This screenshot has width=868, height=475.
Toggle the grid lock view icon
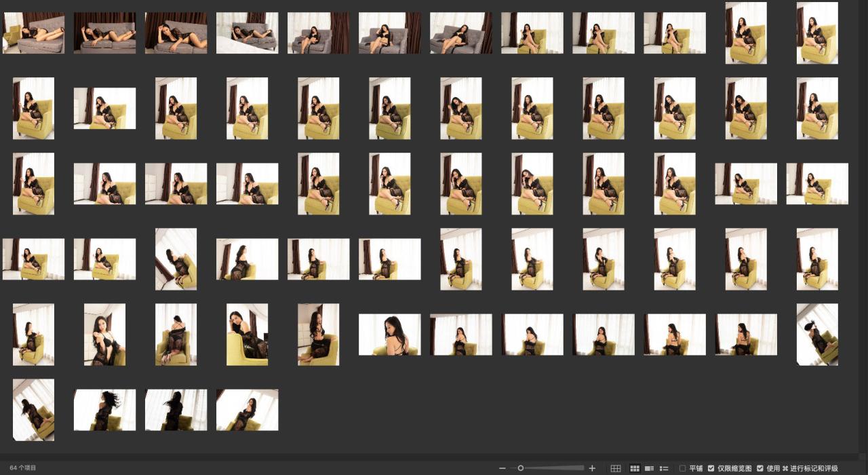click(x=616, y=468)
